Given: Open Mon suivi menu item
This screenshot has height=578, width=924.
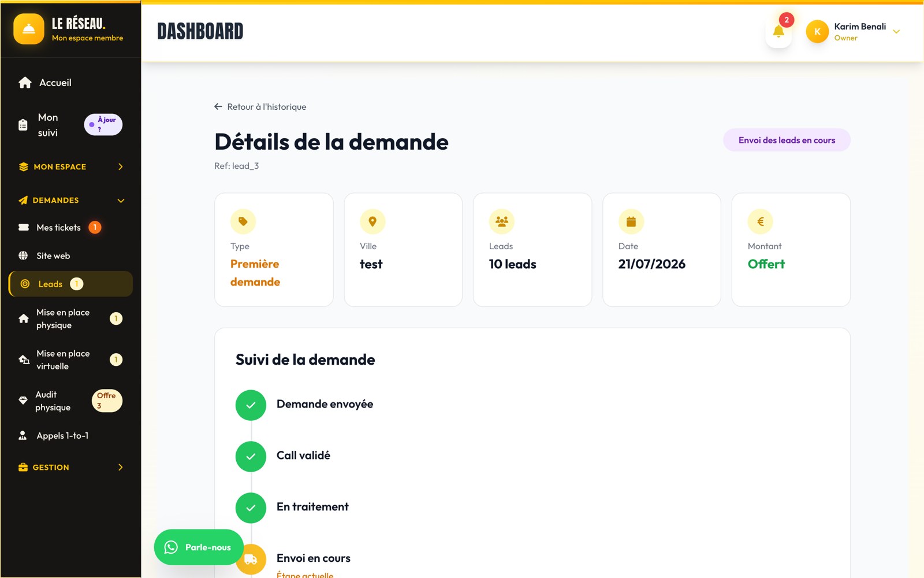Looking at the screenshot, I should (70, 125).
